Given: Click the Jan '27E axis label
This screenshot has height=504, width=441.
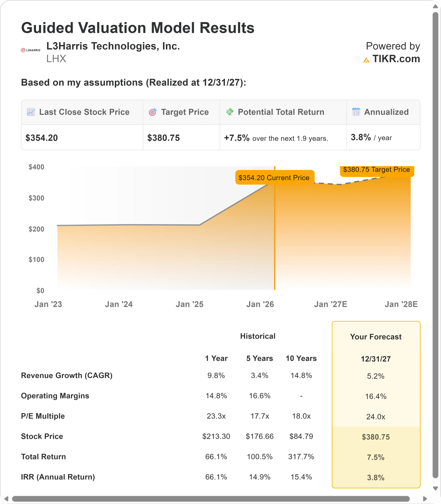Looking at the screenshot, I should [x=330, y=304].
